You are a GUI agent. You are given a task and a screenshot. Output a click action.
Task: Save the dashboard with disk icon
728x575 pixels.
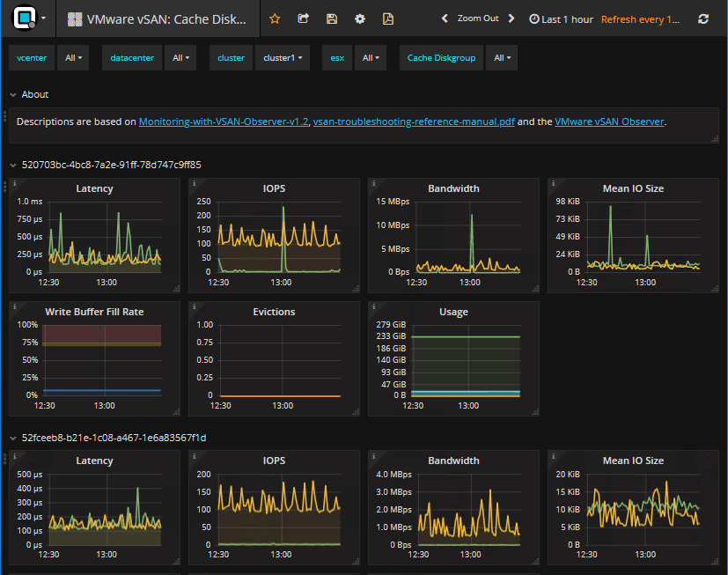(x=332, y=18)
